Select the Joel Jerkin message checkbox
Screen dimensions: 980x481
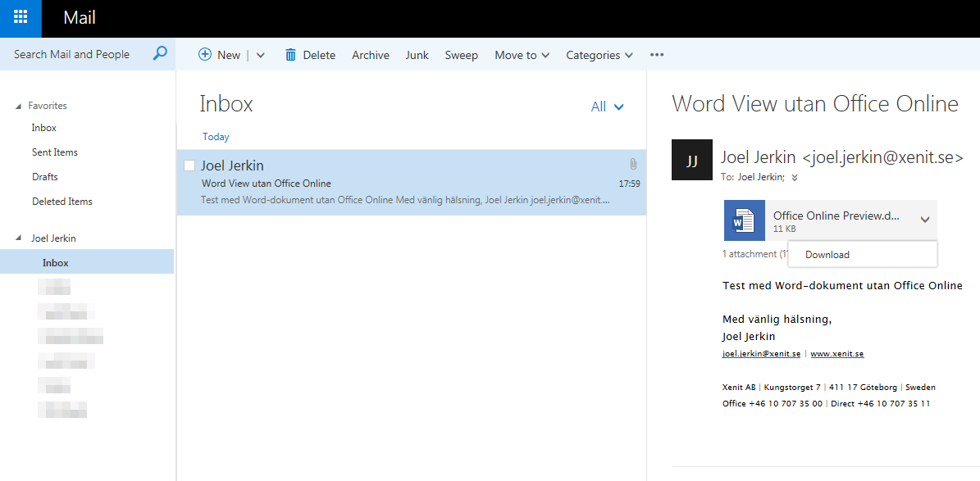[x=189, y=166]
